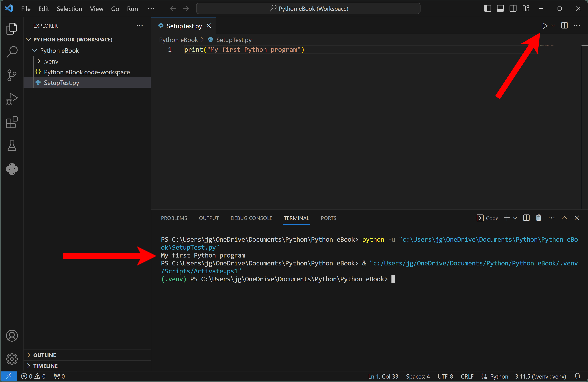Viewport: 588px width, 382px height.
Task: Close the terminal panel
Action: 577,218
